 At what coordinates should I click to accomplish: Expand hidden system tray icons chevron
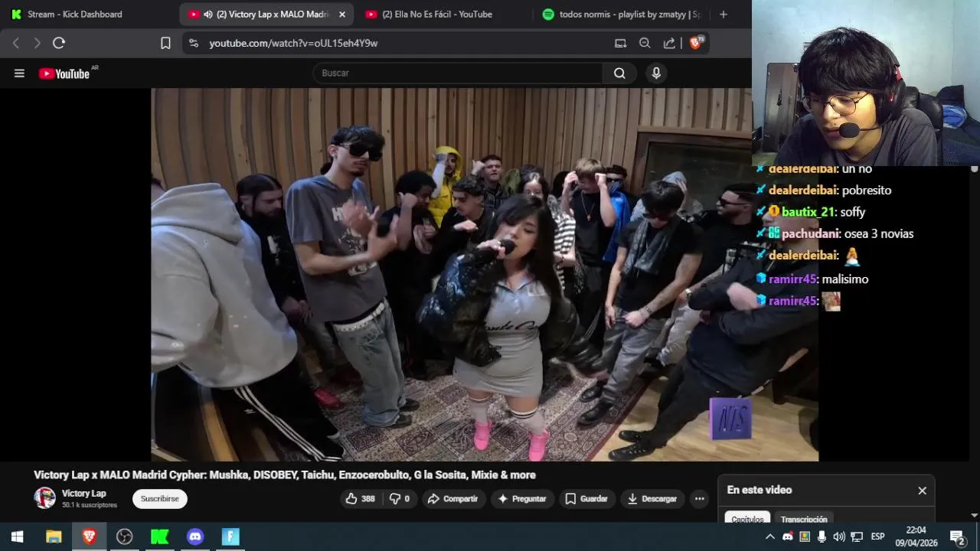pos(770,536)
